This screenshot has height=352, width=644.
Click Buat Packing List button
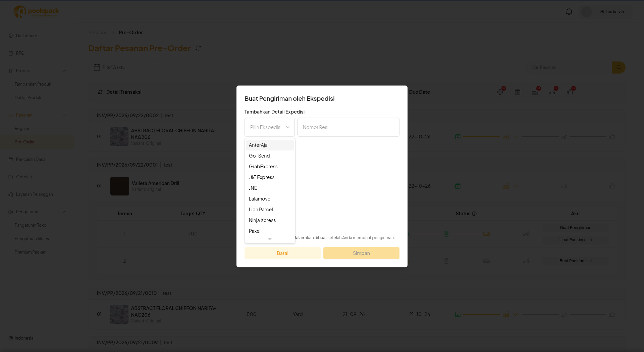(x=576, y=261)
